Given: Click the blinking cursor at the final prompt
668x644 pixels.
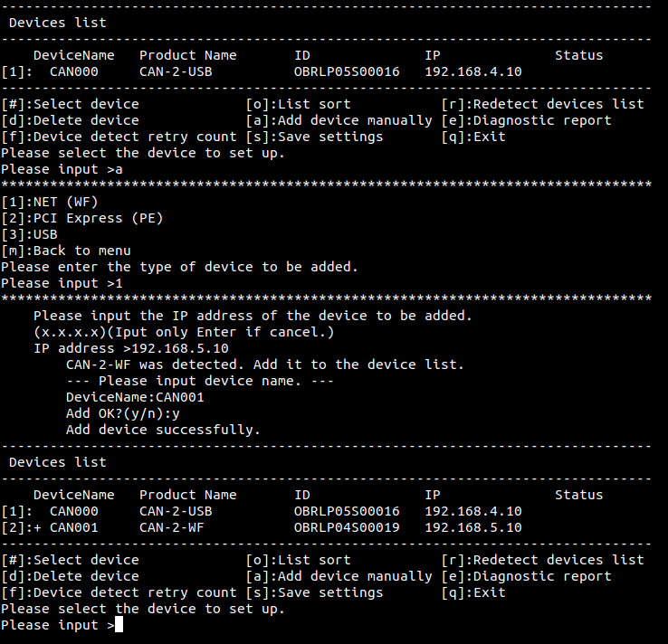Looking at the screenshot, I should 119,624.
